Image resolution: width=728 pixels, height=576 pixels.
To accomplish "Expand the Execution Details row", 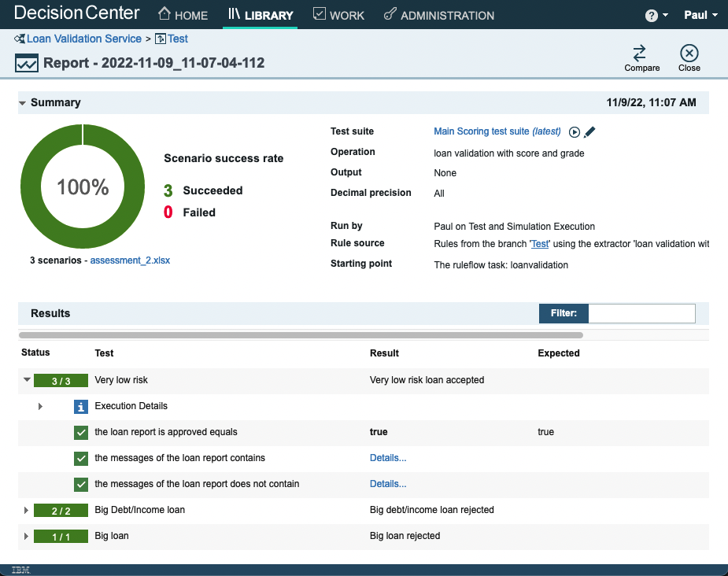I will [41, 407].
